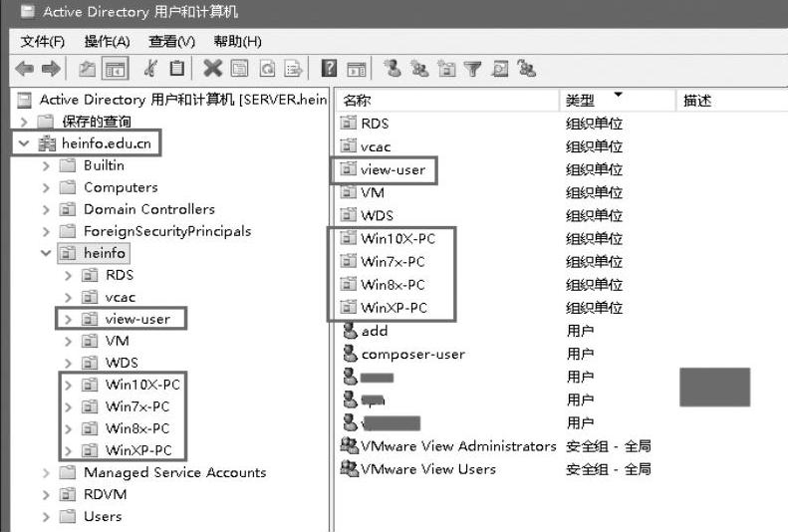This screenshot has width=788, height=532.
Task: Collapse the heinfo.edu.cn domain node
Action: (x=24, y=143)
